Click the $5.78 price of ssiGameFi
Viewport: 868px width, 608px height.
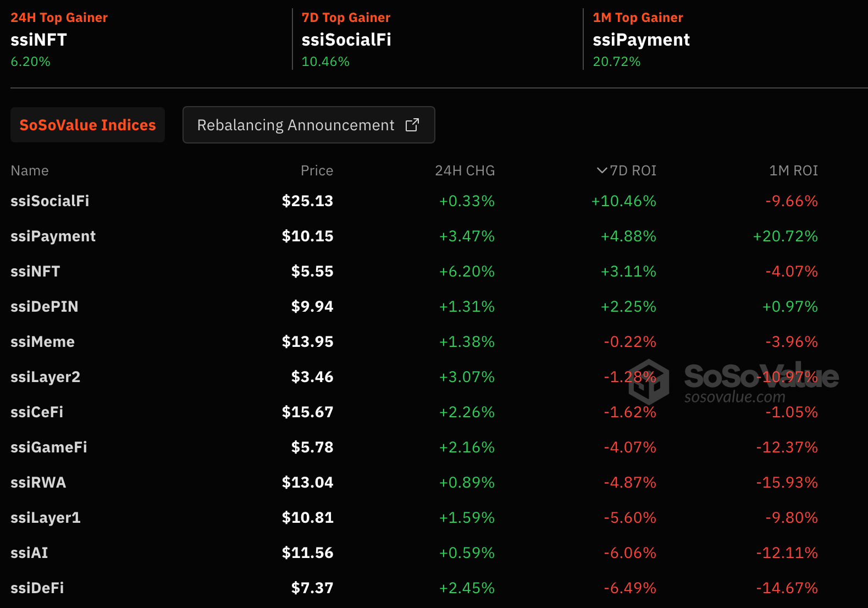tap(312, 447)
